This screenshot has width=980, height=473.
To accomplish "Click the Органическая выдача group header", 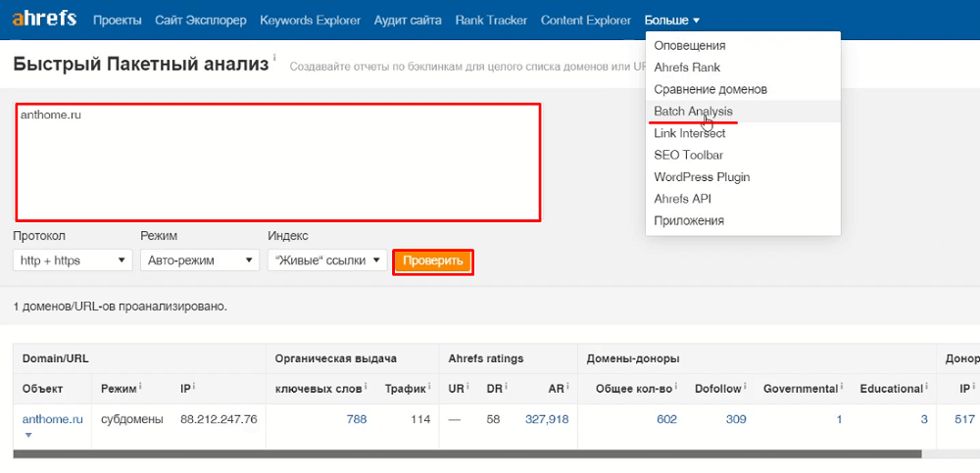I will point(335,358).
